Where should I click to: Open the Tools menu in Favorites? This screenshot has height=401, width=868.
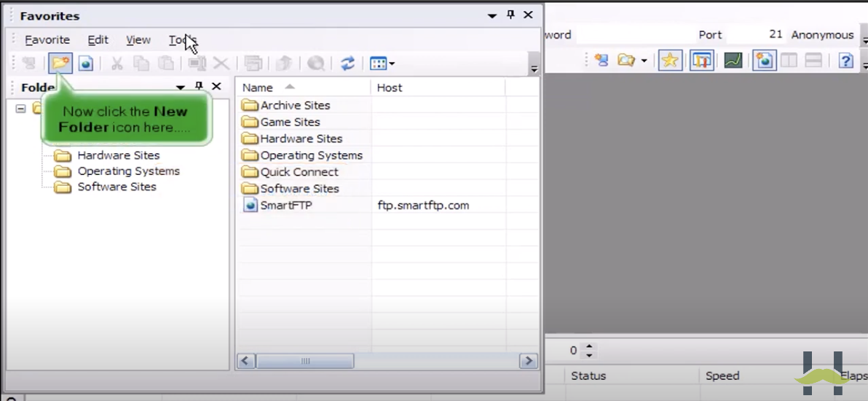click(182, 40)
